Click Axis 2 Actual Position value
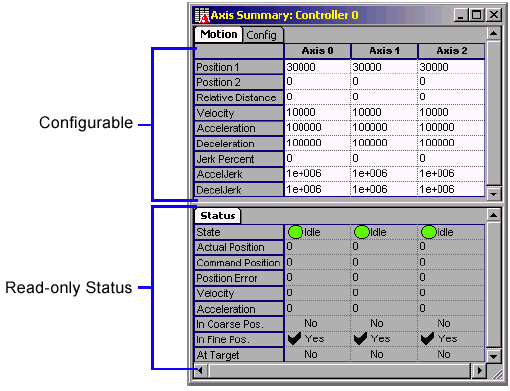This screenshot has height=391, width=510. pos(451,247)
